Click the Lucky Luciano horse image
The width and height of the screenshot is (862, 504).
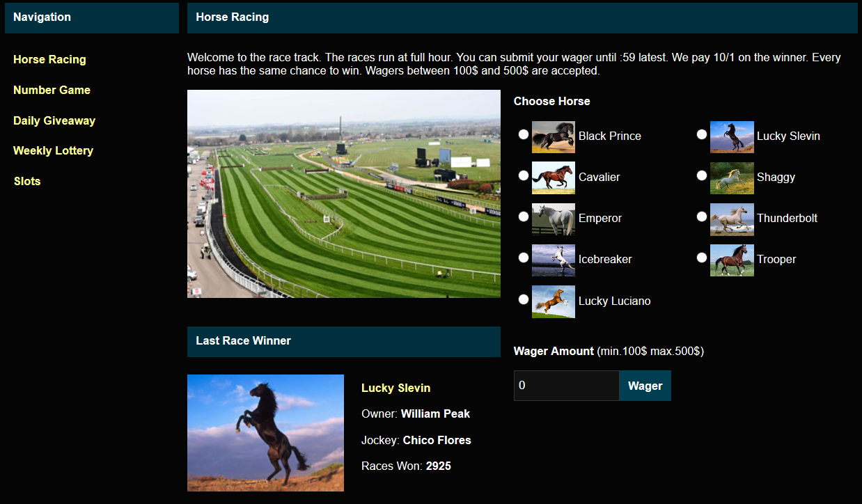(554, 301)
